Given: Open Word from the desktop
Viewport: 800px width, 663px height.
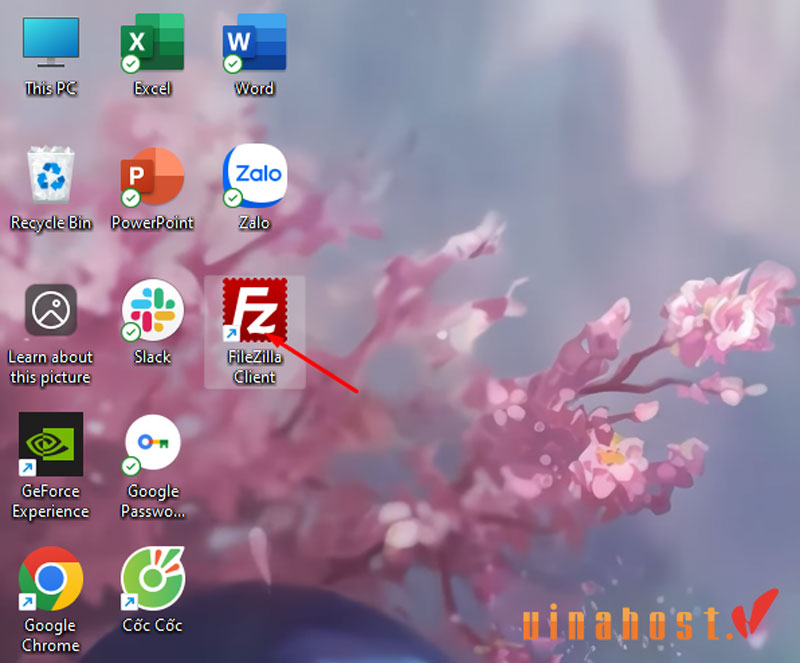Looking at the screenshot, I should [x=253, y=45].
